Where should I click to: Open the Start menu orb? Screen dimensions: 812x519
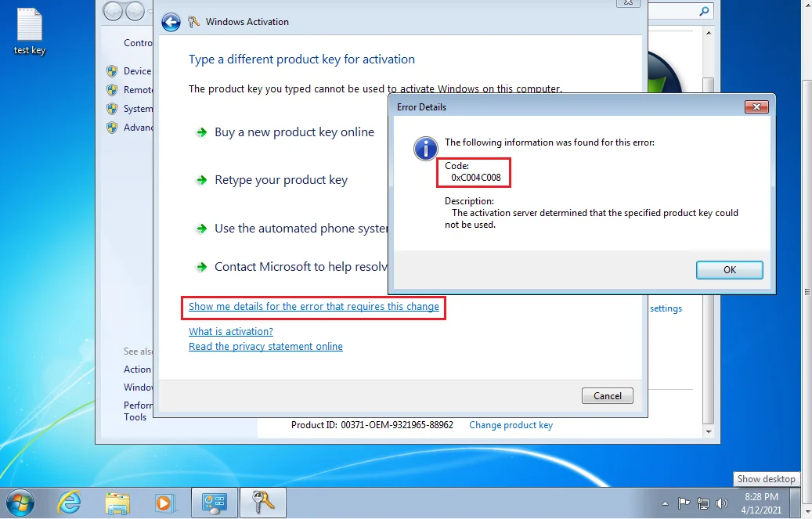click(x=20, y=502)
